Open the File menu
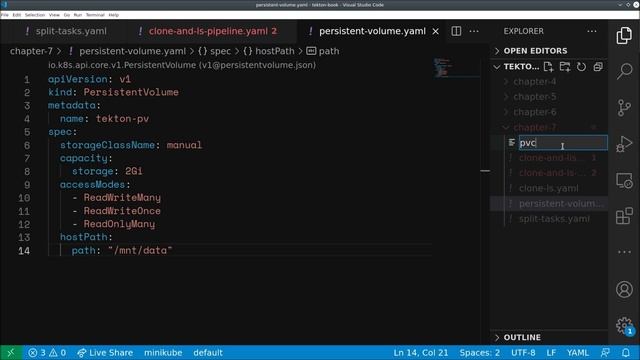The width and height of the screenshot is (640, 360). coord(5,15)
